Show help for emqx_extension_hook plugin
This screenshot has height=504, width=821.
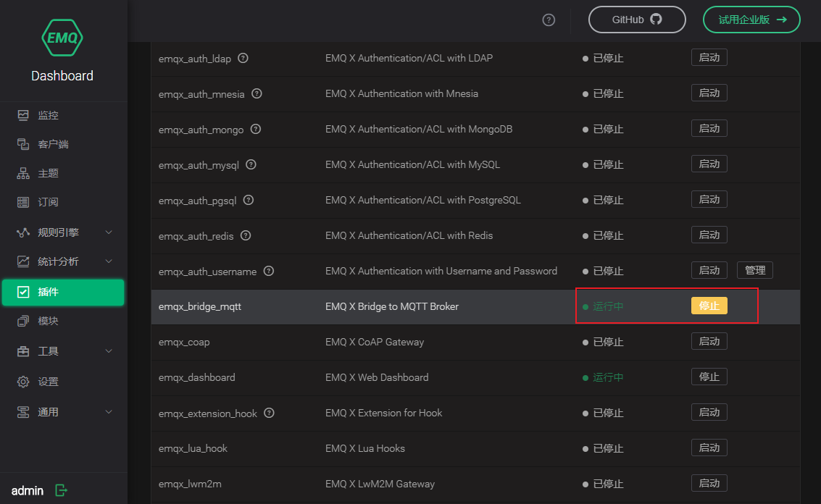269,413
